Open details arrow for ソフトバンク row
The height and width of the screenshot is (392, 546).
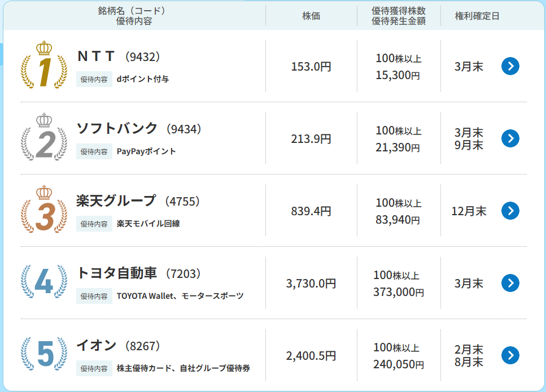(510, 138)
